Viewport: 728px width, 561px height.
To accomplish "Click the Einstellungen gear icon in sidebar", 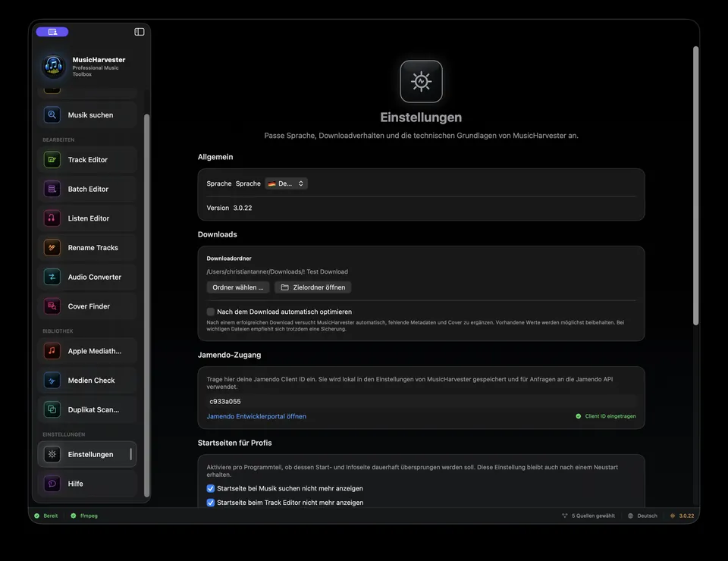I will [52, 454].
